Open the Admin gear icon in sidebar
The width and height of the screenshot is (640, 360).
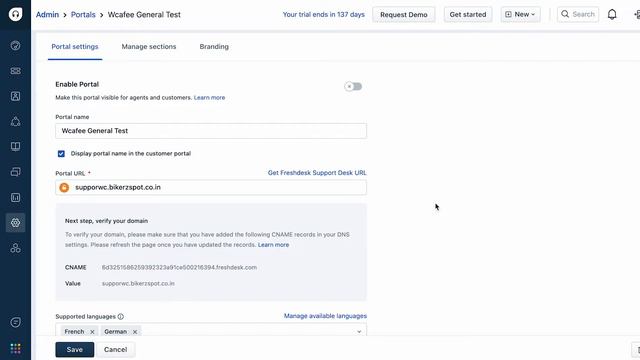16,223
